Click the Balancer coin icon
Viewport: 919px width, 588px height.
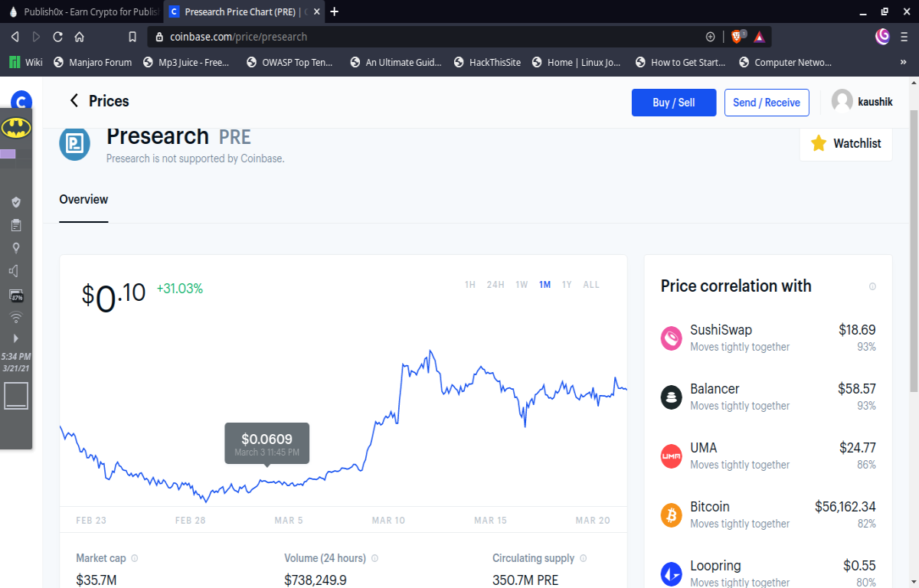[x=672, y=397]
